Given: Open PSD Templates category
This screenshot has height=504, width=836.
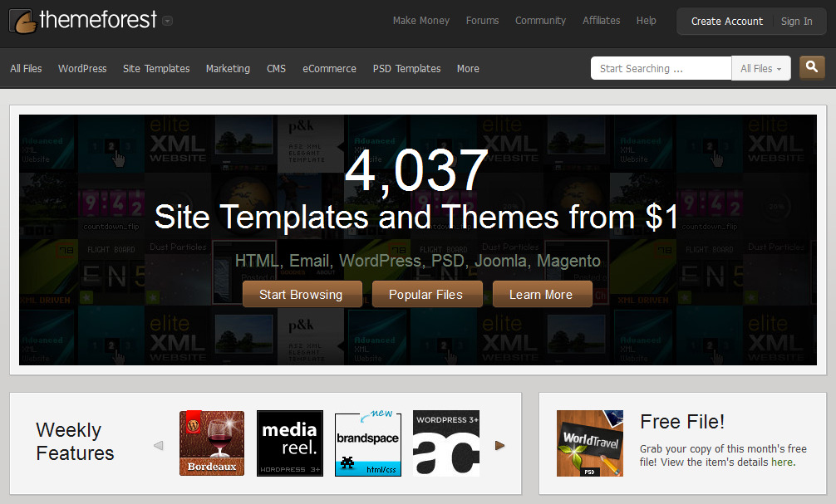Looking at the screenshot, I should 407,69.
